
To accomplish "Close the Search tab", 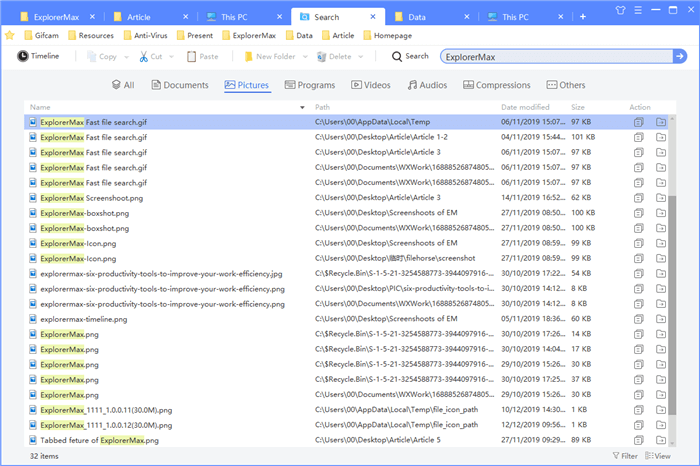I will tap(373, 17).
